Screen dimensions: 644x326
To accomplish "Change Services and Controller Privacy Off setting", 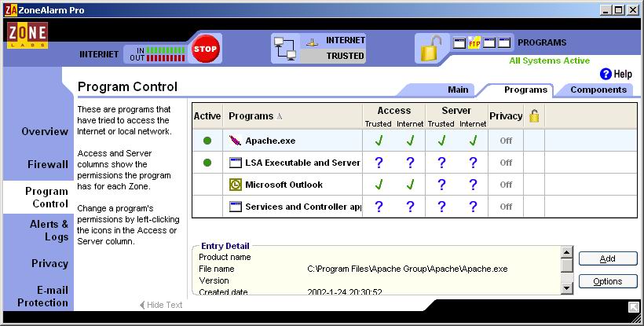I will point(506,207).
